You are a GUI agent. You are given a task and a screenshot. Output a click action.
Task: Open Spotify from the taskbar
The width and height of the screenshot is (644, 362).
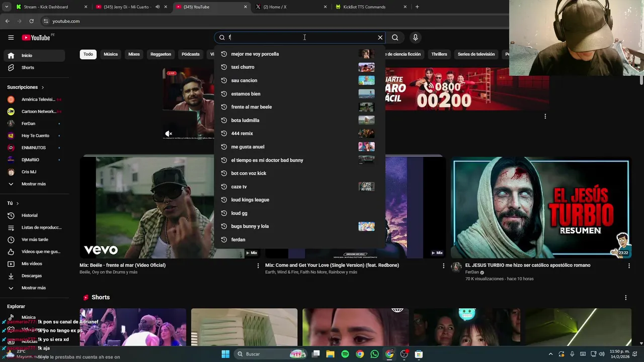345,354
